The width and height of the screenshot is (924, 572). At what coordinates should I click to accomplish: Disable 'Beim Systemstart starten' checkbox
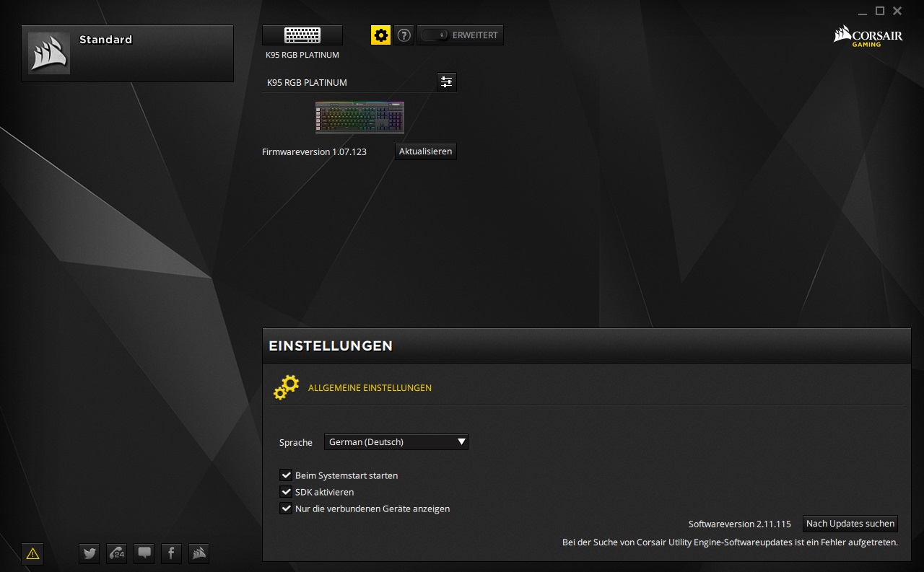point(286,475)
